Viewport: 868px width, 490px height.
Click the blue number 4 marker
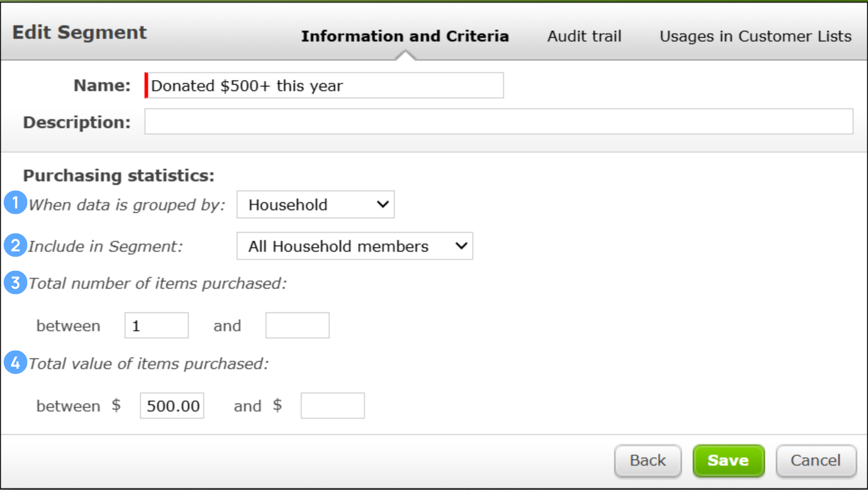pos(15,363)
